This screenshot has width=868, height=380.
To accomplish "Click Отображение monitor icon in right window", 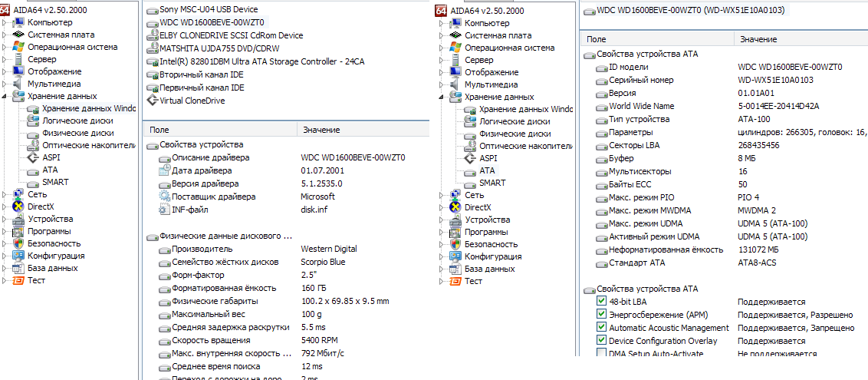I will [x=455, y=72].
